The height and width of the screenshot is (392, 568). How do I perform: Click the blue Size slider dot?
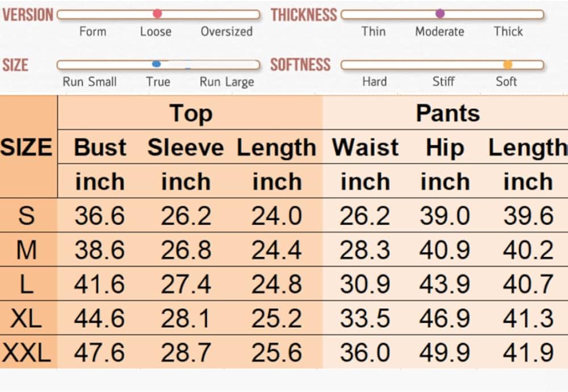156,64
